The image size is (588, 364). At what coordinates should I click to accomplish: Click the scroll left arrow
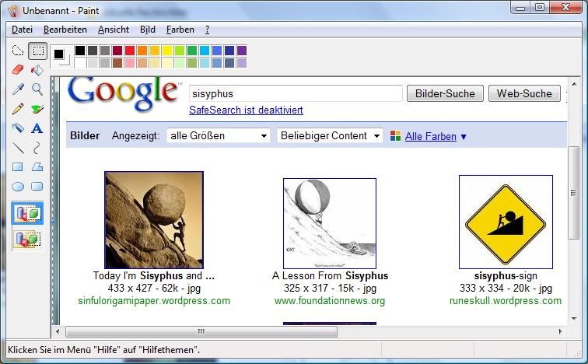pos(58,331)
